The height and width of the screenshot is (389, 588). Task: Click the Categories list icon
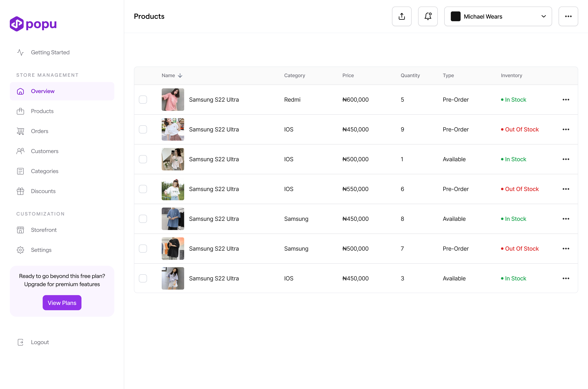(x=20, y=171)
